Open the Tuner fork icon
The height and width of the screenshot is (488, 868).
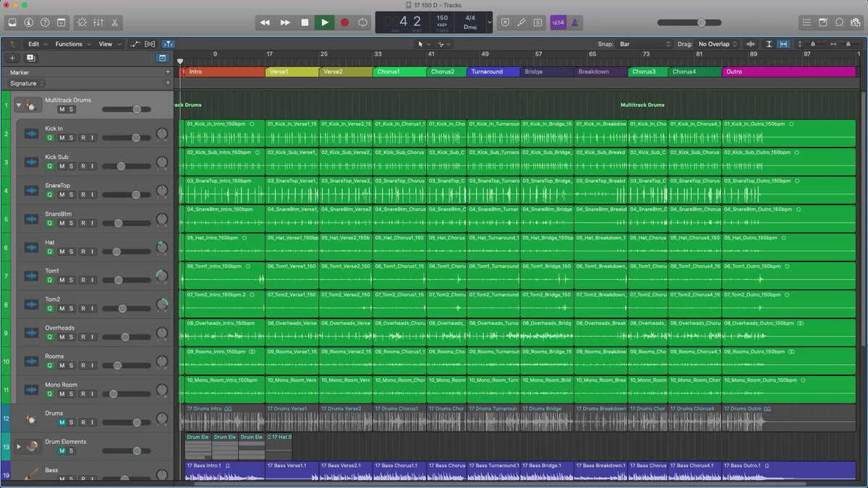pyautogui.click(x=521, y=23)
